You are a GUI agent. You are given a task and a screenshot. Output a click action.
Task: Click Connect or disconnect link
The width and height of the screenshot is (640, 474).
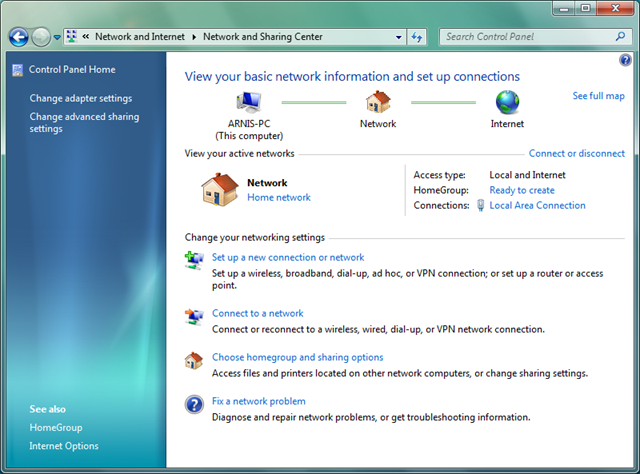tap(577, 154)
